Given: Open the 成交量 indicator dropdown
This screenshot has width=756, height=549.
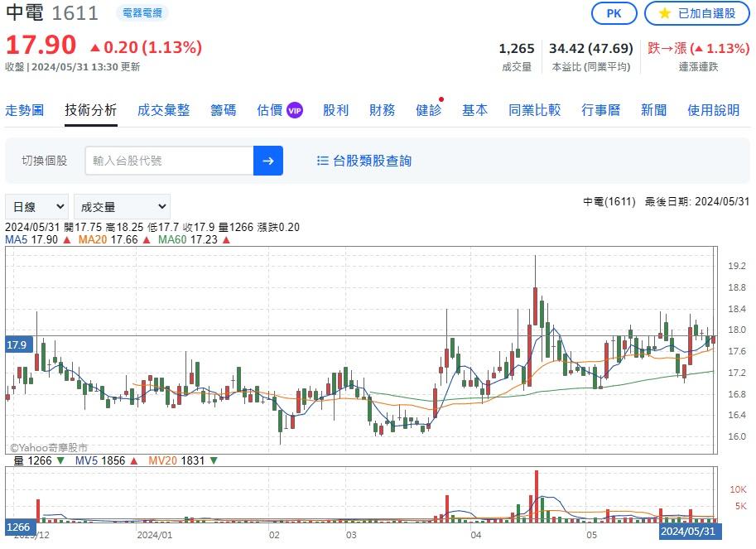Looking at the screenshot, I should 122,207.
